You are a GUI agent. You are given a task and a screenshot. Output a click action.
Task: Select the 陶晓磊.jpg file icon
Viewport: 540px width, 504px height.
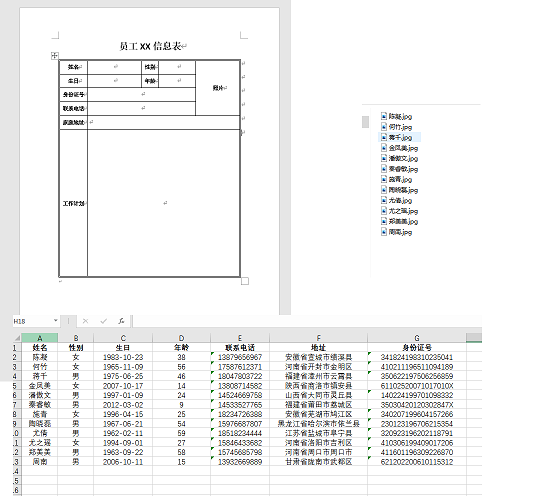click(384, 190)
